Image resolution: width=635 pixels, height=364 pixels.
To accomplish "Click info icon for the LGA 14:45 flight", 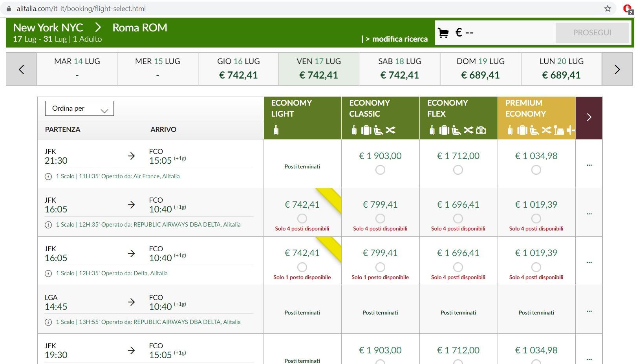I will (x=48, y=322).
